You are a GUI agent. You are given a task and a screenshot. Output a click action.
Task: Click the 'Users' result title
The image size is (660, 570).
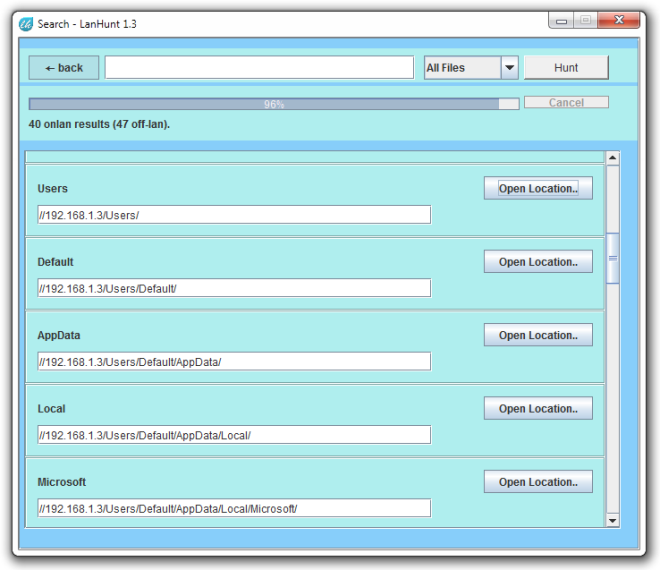(x=53, y=189)
